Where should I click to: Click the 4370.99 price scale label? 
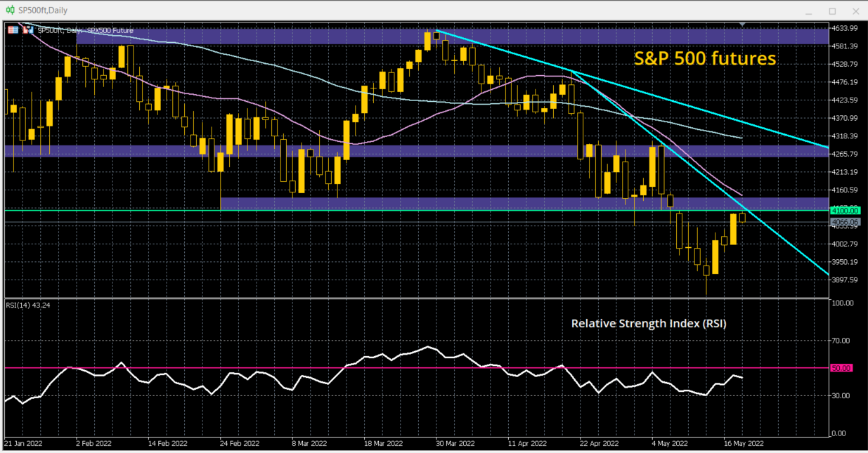click(844, 118)
